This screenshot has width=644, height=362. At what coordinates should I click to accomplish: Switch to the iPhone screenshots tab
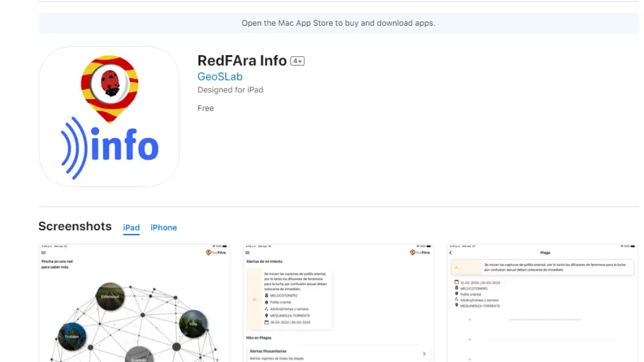tap(164, 227)
